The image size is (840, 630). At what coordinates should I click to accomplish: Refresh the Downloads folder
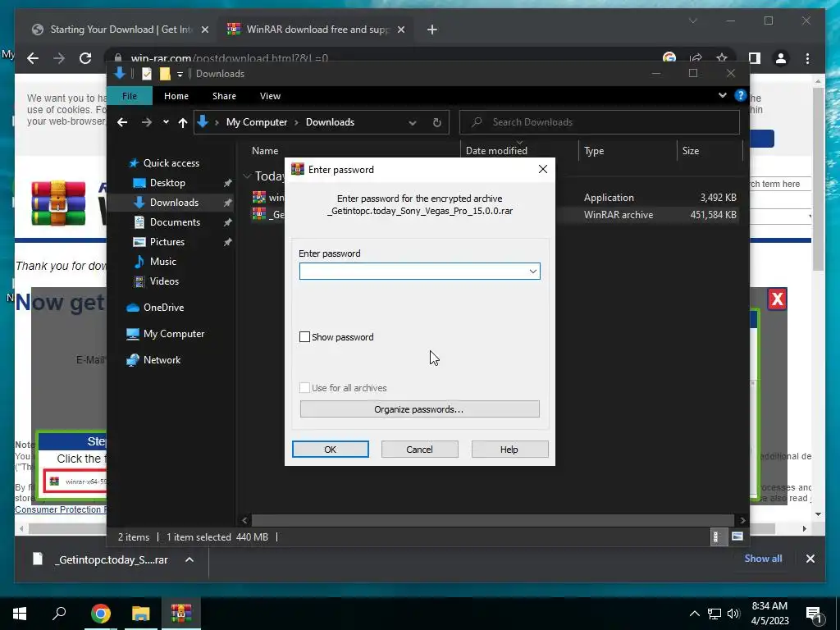pyautogui.click(x=437, y=123)
